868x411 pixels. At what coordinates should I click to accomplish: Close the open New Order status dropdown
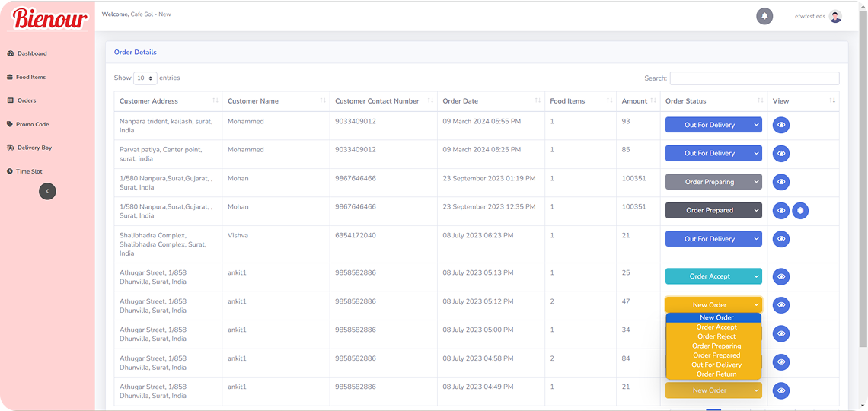(713, 304)
